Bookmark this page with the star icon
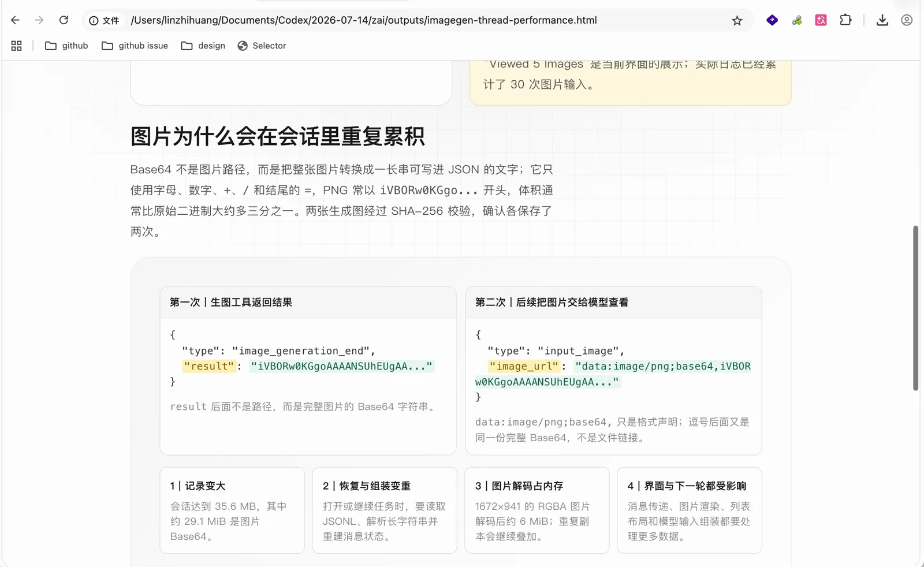This screenshot has height=567, width=924. point(737,21)
